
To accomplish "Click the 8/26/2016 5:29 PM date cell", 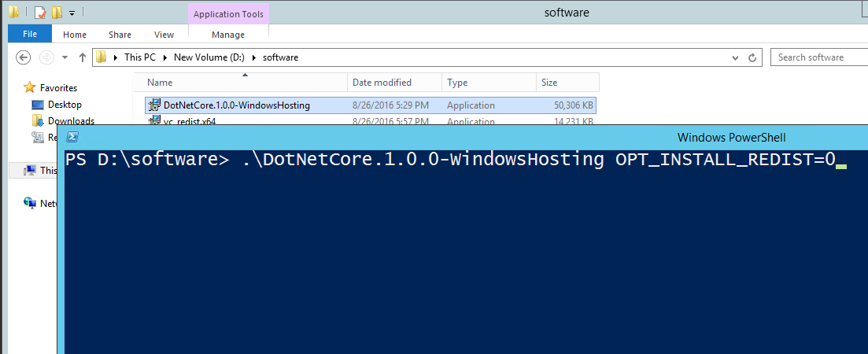I will coord(390,105).
